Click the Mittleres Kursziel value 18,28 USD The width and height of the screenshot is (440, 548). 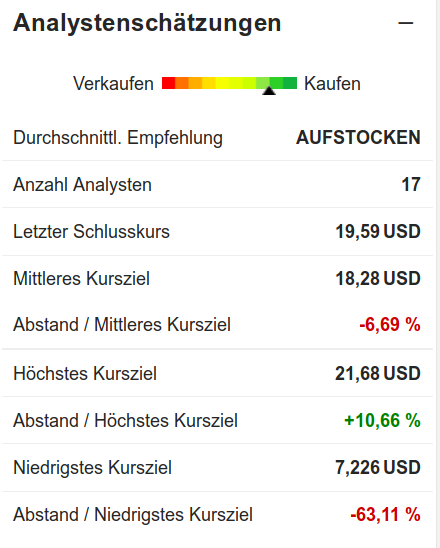(378, 279)
